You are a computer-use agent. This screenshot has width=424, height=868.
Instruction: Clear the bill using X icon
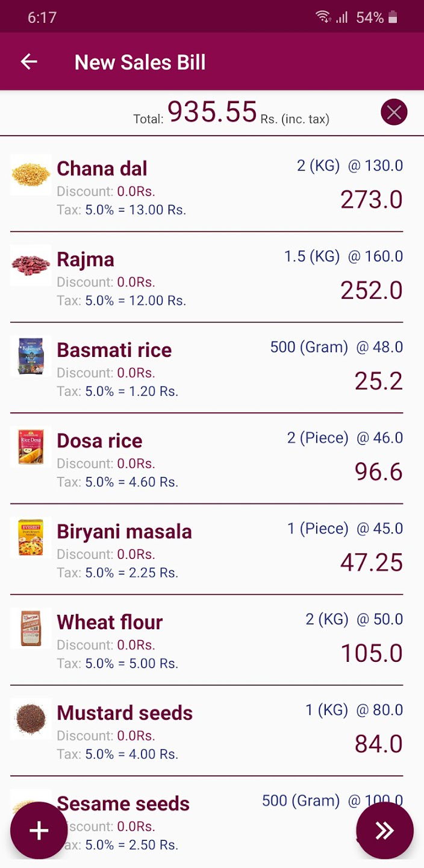pyautogui.click(x=394, y=112)
